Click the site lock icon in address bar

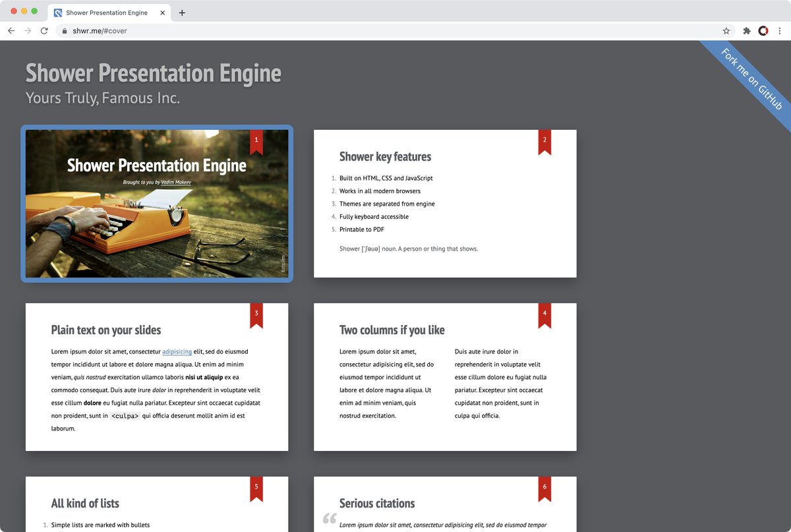point(65,31)
